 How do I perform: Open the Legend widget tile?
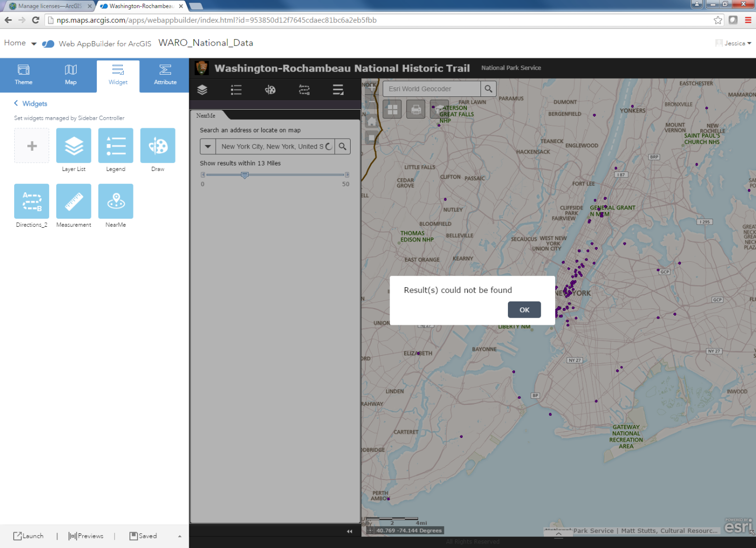[116, 146]
